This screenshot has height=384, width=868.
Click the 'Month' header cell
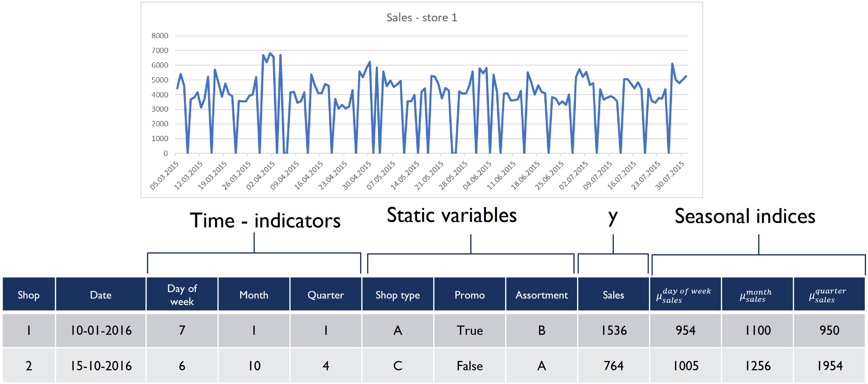click(x=254, y=295)
